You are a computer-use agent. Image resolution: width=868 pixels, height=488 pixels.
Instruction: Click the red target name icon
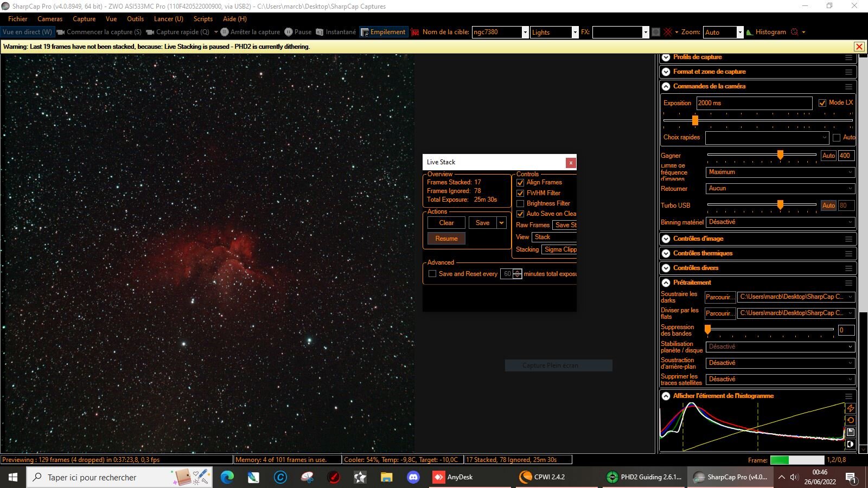coord(415,32)
